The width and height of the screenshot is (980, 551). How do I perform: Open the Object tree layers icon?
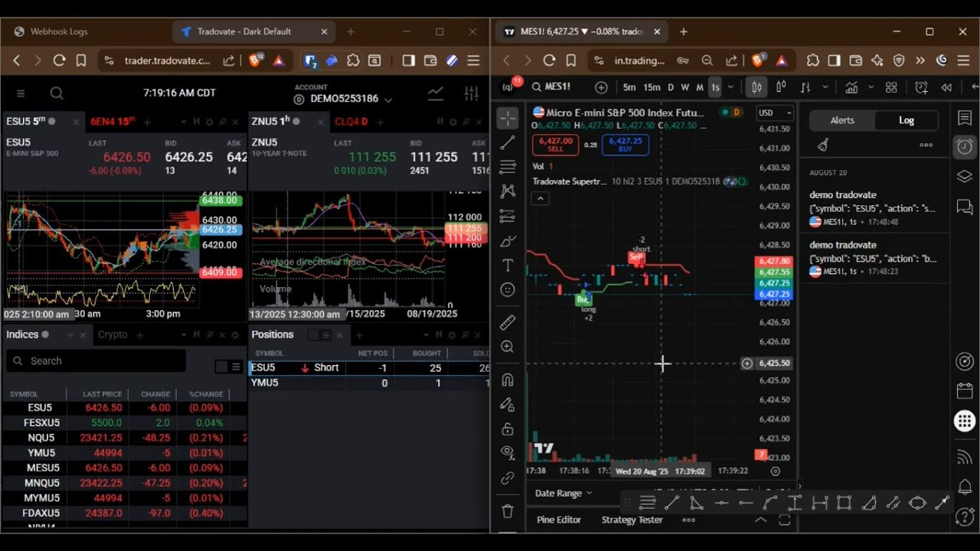(965, 177)
